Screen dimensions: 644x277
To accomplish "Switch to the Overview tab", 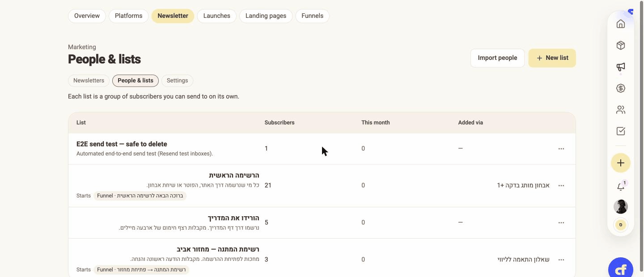I will 87,16.
